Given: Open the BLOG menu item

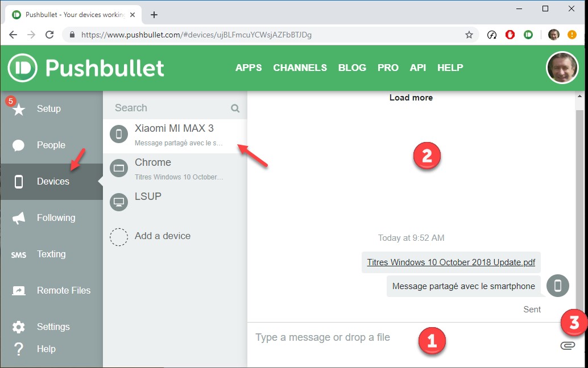Looking at the screenshot, I should pos(352,68).
